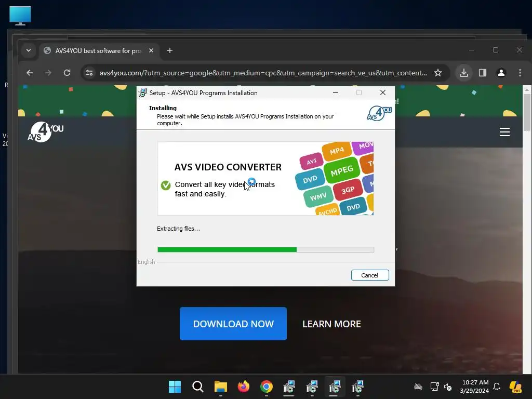Image resolution: width=532 pixels, height=399 pixels.
Task: Click the installation progress bar
Action: pyautogui.click(x=265, y=250)
